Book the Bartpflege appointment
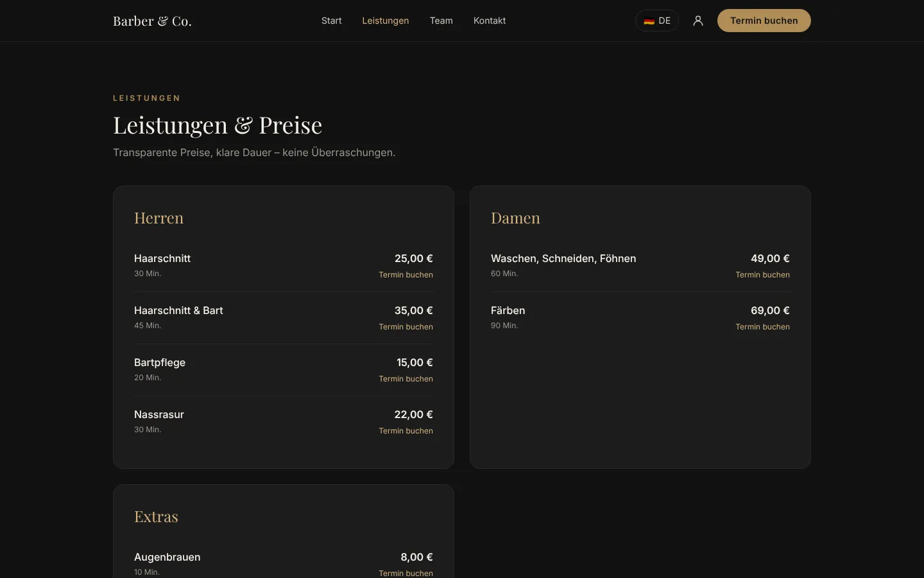This screenshot has height=578, width=924. pos(406,379)
